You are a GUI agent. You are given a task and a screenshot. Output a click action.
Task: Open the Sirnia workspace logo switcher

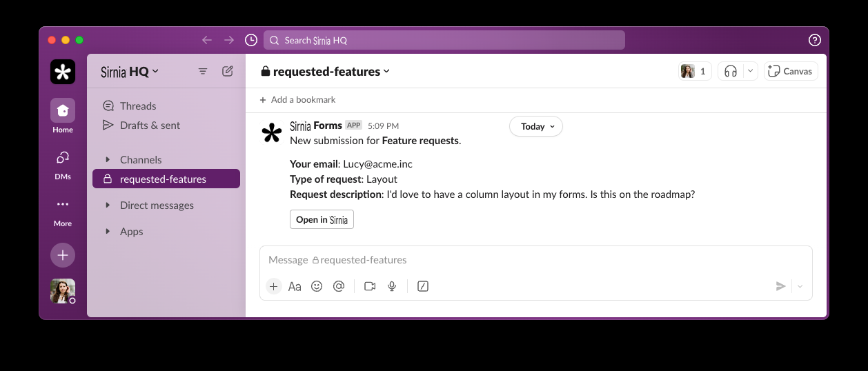click(63, 72)
